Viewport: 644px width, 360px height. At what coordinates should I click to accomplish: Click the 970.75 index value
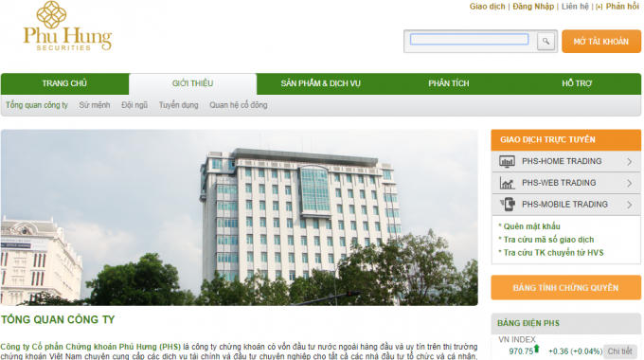coord(521,351)
